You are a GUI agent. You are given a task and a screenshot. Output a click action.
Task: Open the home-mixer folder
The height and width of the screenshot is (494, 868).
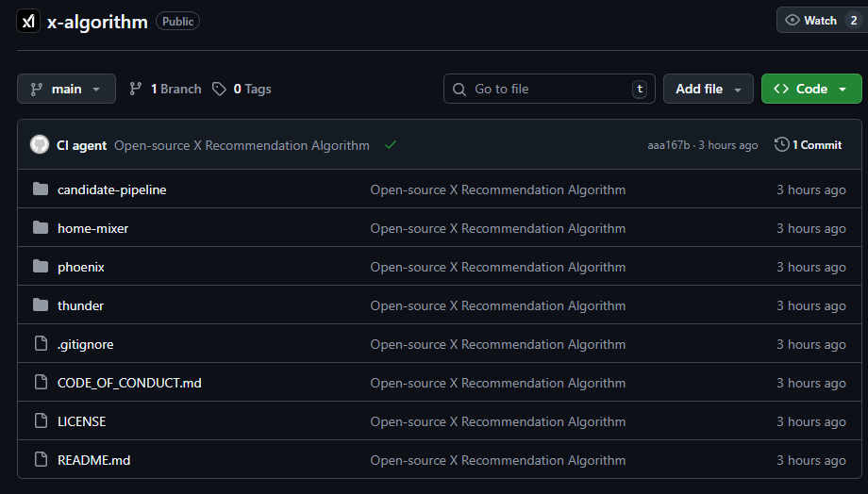coord(93,228)
